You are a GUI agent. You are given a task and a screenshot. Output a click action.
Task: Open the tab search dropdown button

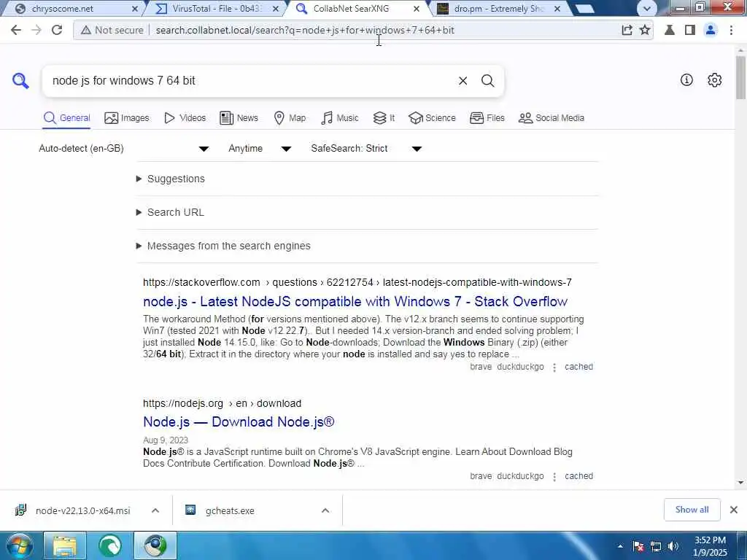(x=646, y=9)
